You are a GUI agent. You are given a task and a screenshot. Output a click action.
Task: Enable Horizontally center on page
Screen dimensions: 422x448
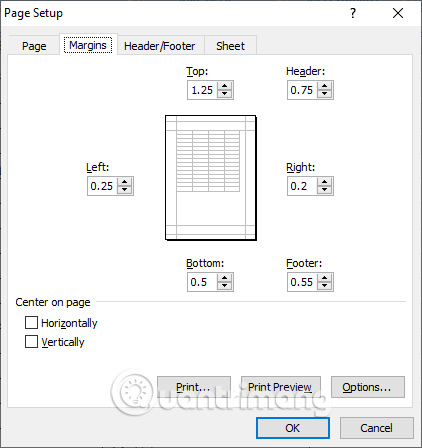(31, 323)
